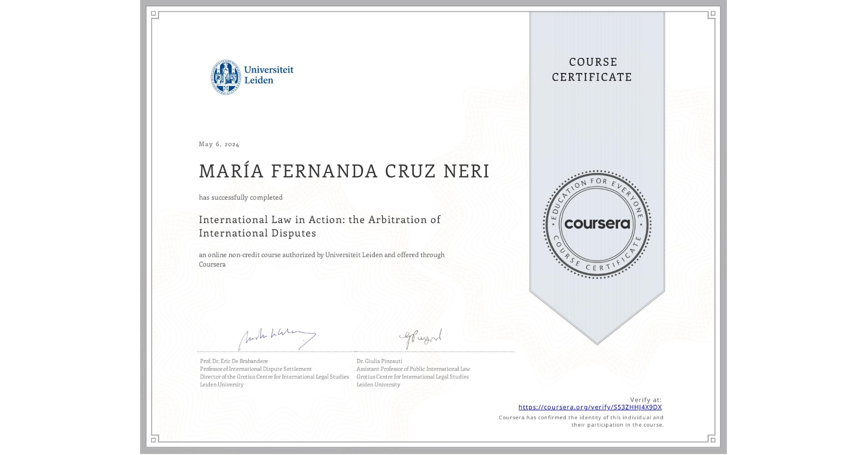Click the May 6, 2024 date text
868x455 pixels.
pos(219,144)
